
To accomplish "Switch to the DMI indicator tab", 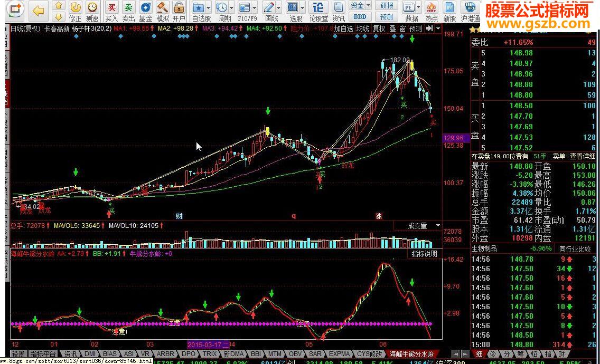I will click(x=90, y=353).
